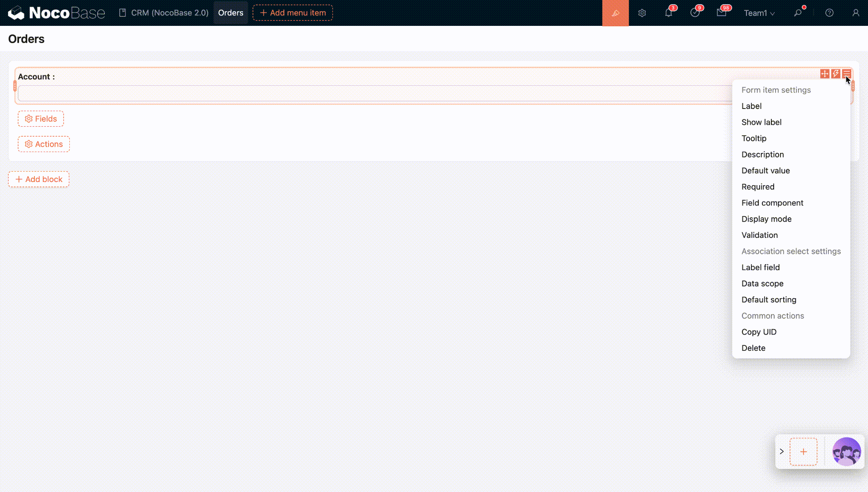Open the settings gear in top bar
The image size is (868, 492).
point(642,13)
